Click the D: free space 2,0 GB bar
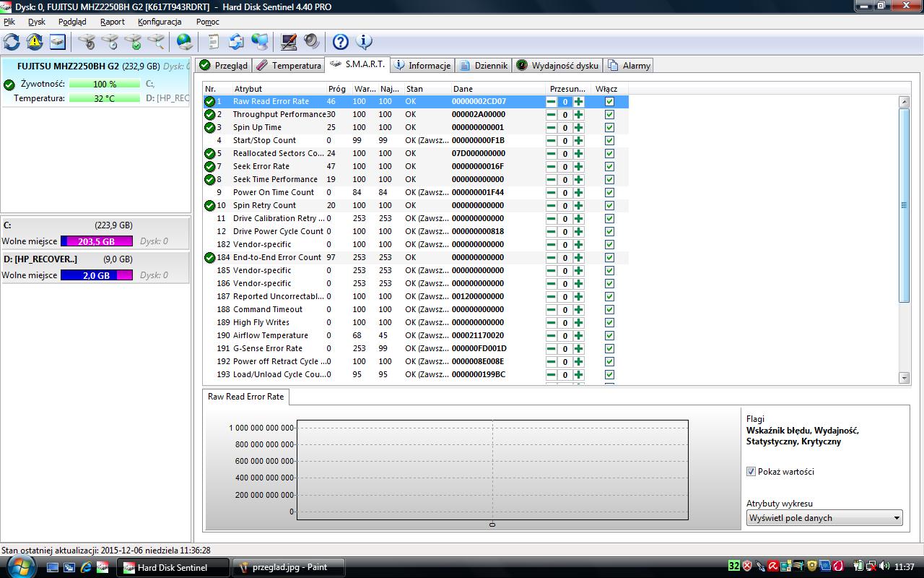 coord(97,275)
